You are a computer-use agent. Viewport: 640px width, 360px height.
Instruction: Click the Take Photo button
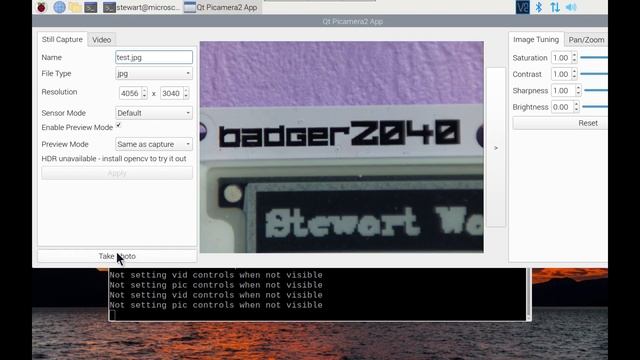coord(117,256)
